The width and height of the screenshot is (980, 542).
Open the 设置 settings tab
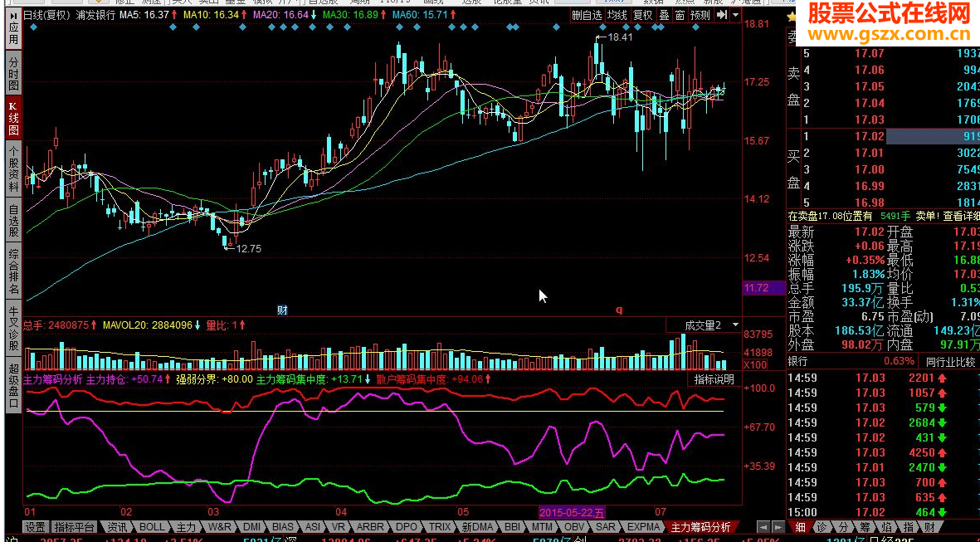[36, 527]
